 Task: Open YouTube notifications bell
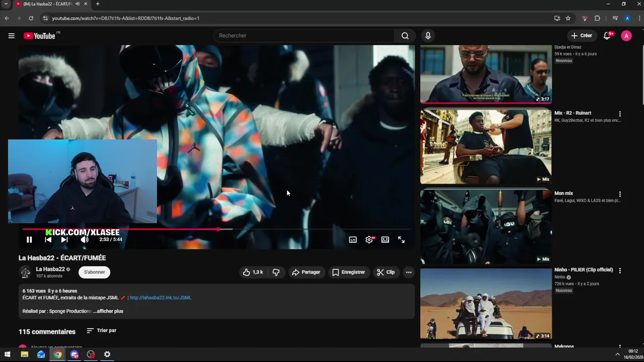607,36
